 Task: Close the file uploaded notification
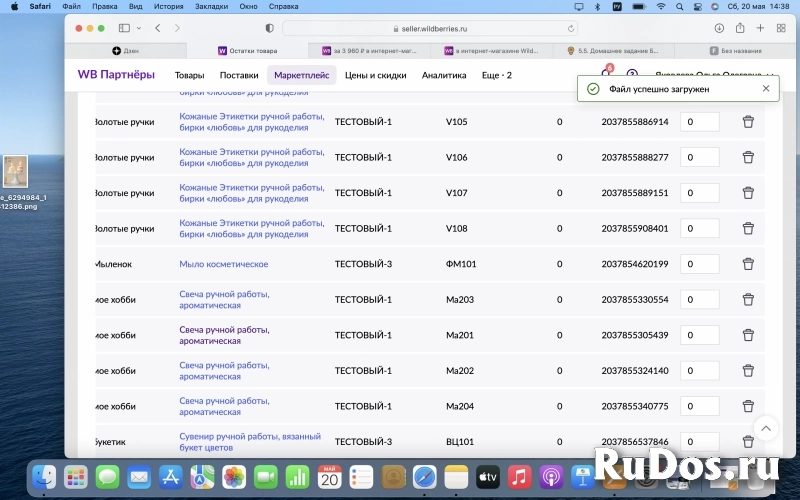(766, 89)
